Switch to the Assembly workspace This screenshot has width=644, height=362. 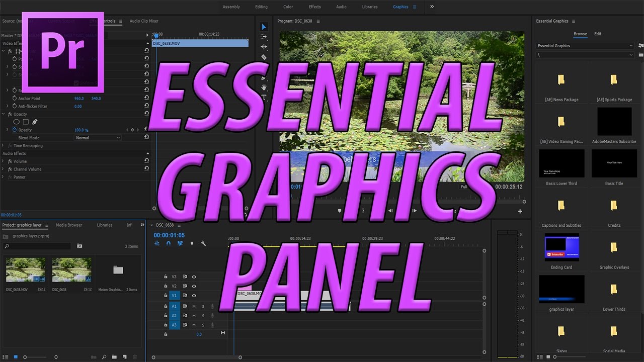pos(231,7)
